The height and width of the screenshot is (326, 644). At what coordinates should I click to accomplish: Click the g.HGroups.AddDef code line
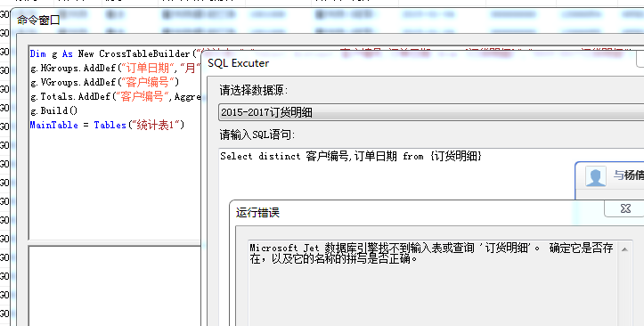(x=116, y=69)
